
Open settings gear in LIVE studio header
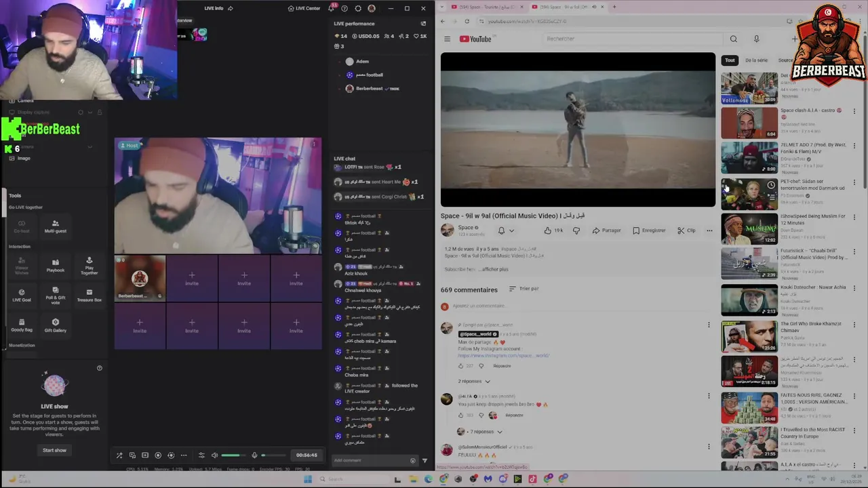point(358,8)
